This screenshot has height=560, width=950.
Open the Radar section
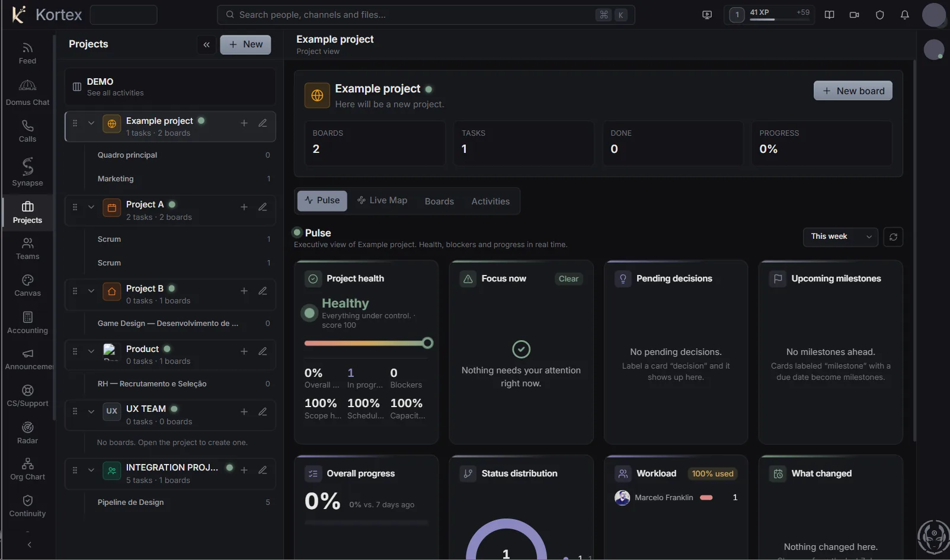(27, 433)
